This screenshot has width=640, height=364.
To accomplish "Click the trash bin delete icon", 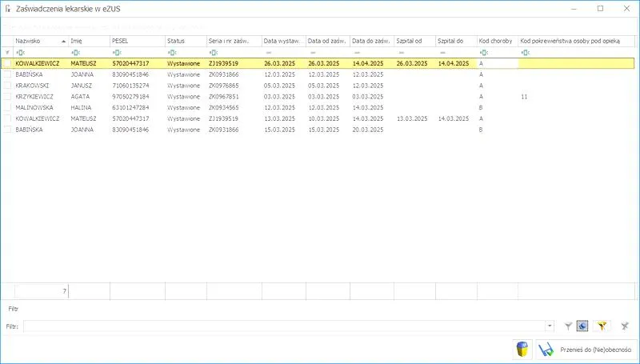I will [522, 350].
